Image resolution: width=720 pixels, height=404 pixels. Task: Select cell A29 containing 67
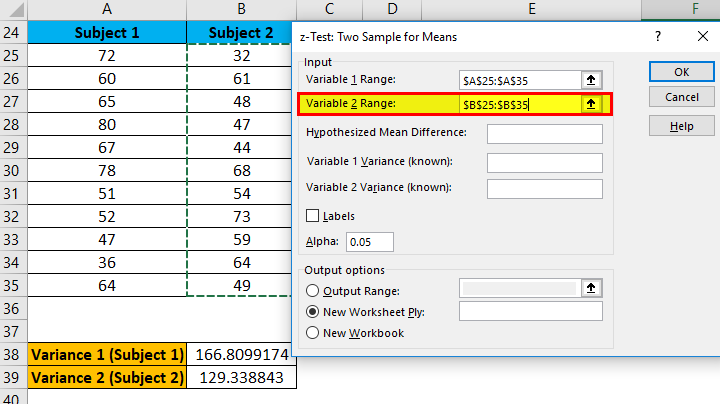tap(107, 147)
